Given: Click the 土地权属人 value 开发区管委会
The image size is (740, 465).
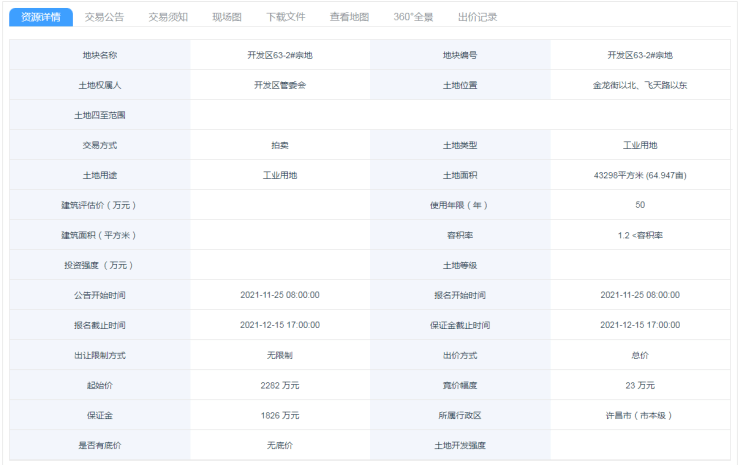Looking at the screenshot, I should pos(279,85).
